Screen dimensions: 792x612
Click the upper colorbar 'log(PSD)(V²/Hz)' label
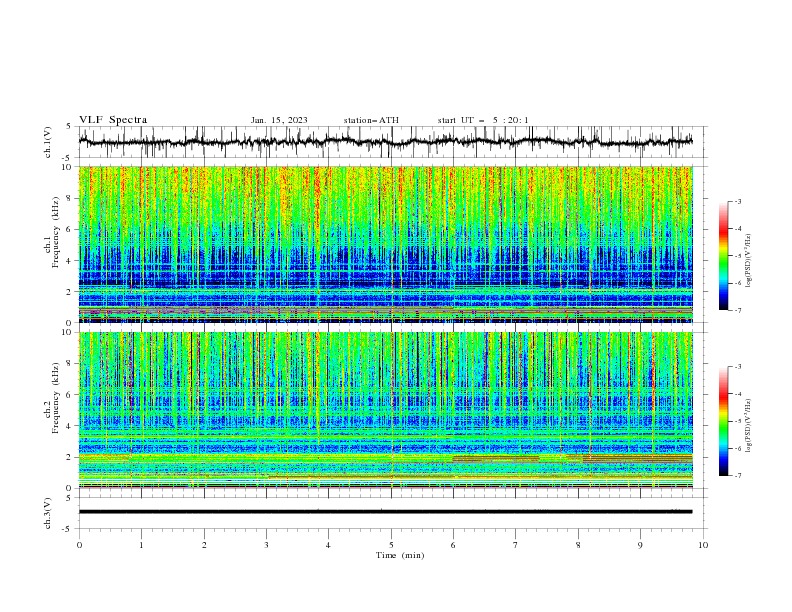748,261
